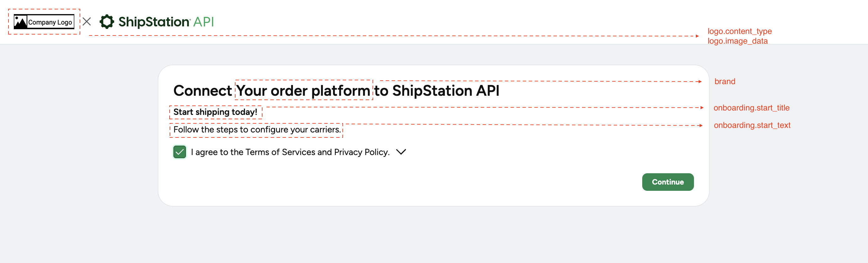Click the red "brand" annotation label
This screenshot has height=263, width=868.
click(x=725, y=81)
